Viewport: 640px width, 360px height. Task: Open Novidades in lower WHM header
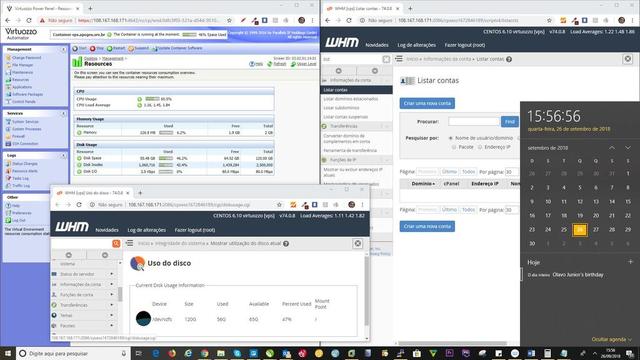coord(107,230)
